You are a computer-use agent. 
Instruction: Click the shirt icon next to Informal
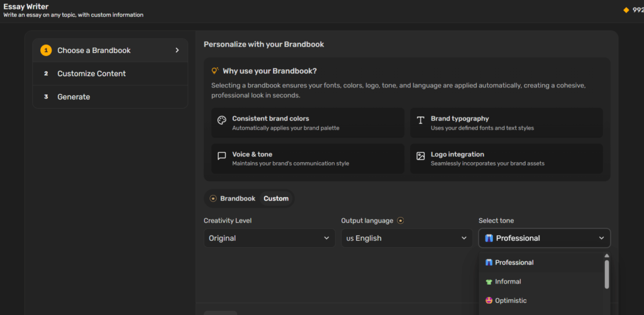[489, 282]
